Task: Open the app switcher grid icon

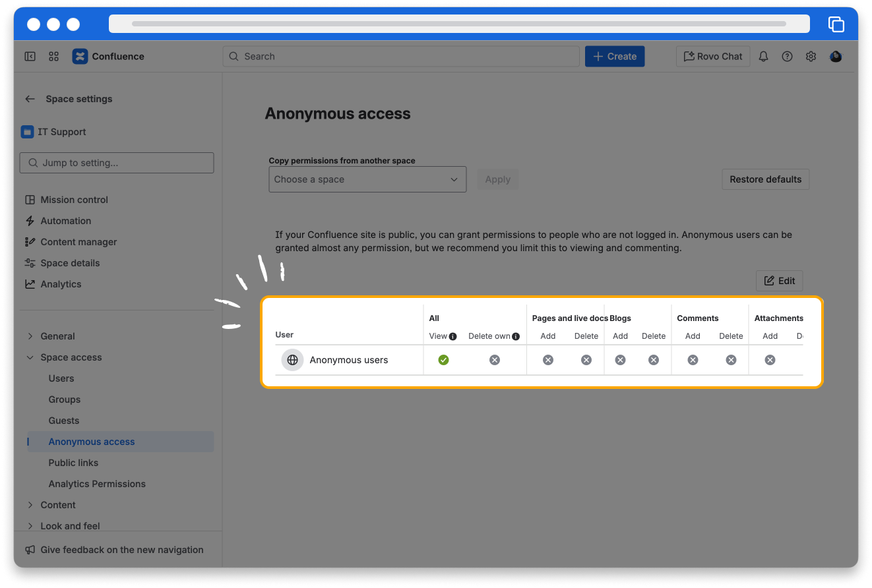Action: [x=54, y=57]
